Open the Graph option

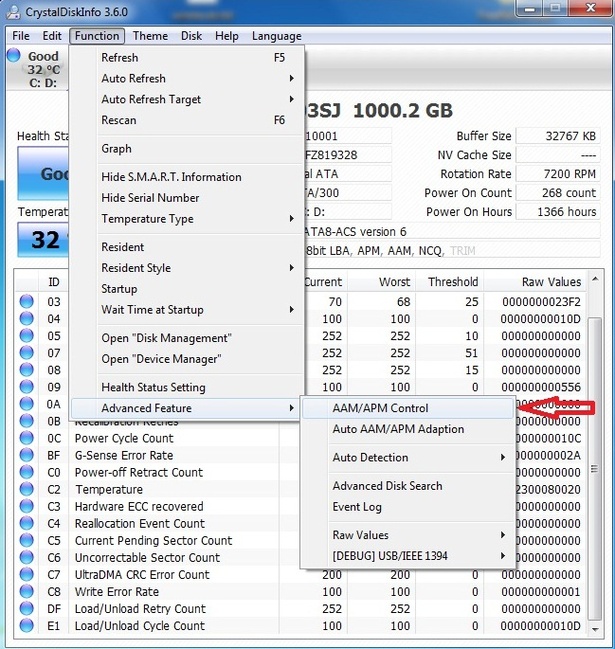pos(185,149)
